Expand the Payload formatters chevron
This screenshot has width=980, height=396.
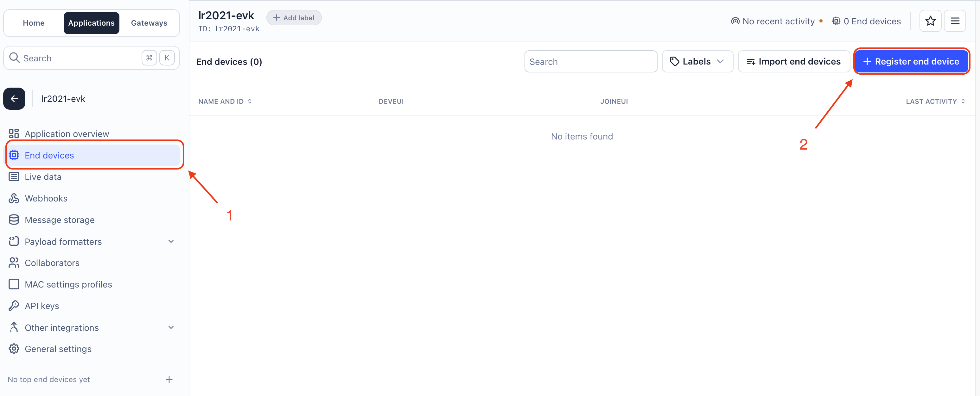click(x=171, y=241)
